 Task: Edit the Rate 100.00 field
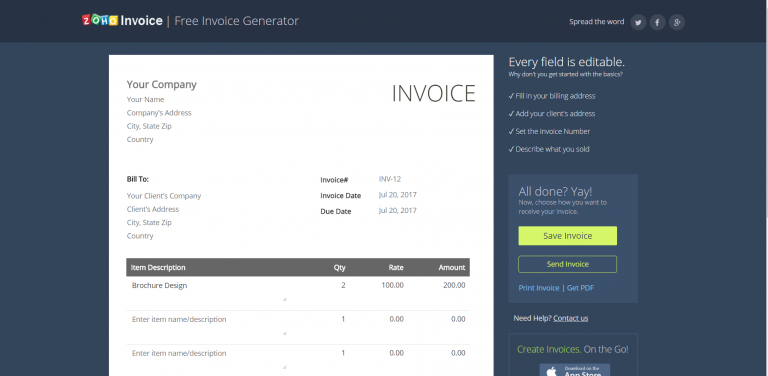tap(393, 285)
